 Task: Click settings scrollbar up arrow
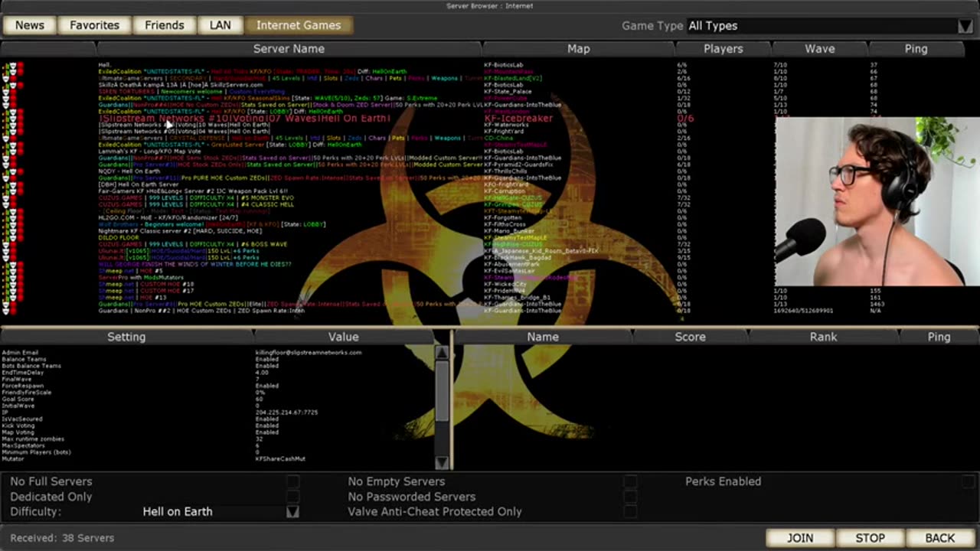click(x=442, y=353)
